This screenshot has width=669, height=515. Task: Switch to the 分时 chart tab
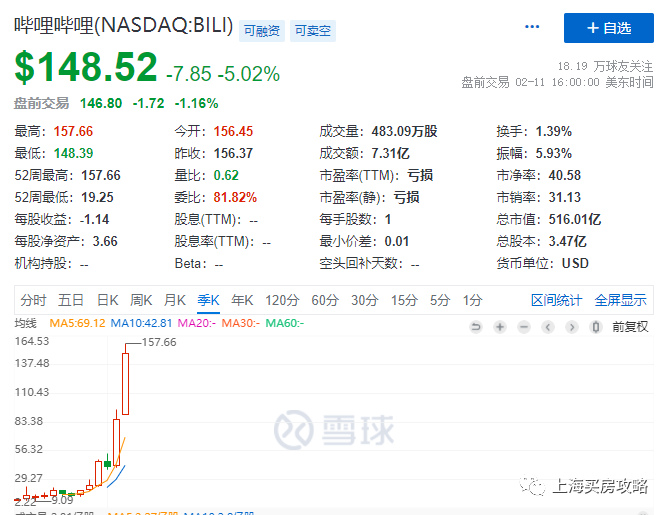click(x=33, y=300)
